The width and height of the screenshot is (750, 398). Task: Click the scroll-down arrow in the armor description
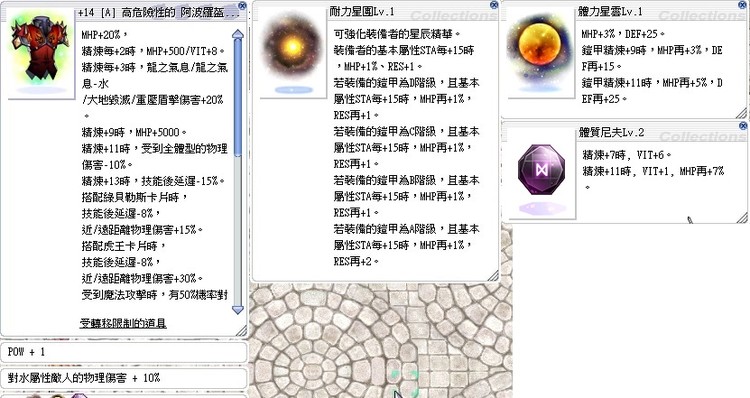pyautogui.click(x=238, y=310)
